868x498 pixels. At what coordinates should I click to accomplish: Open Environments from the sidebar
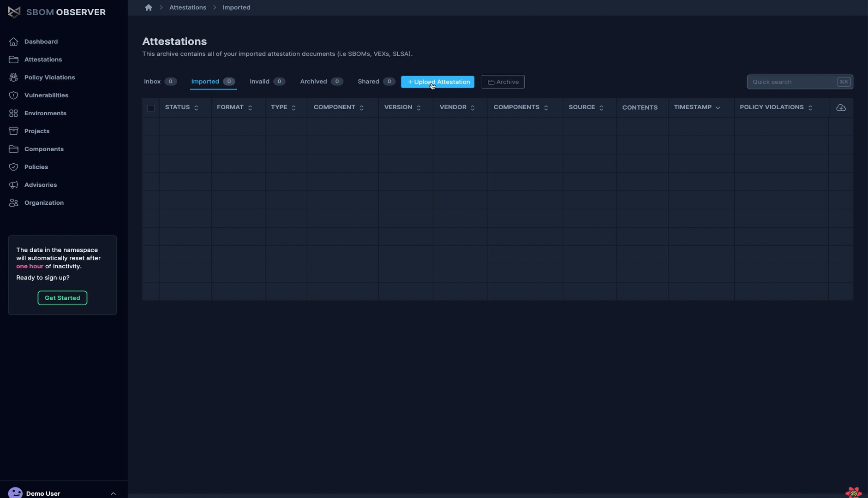tap(45, 113)
